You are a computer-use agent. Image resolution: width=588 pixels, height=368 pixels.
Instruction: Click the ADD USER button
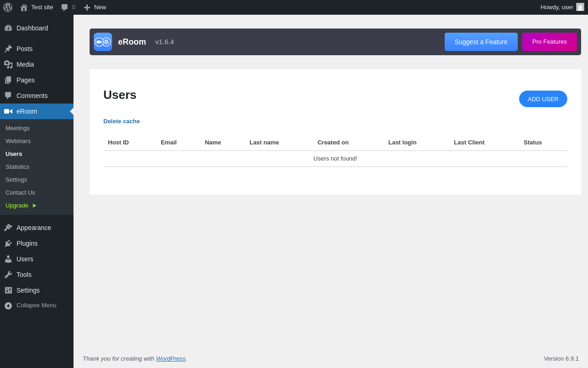pos(543,99)
